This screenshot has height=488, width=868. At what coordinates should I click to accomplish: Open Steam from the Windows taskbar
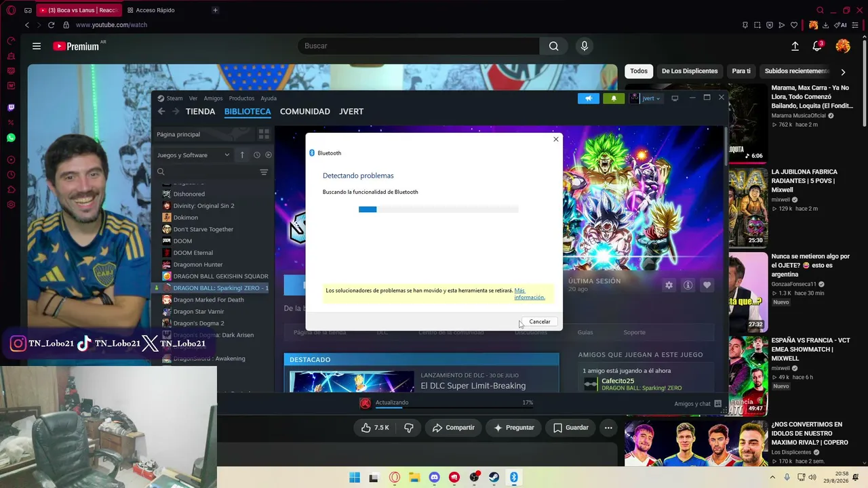(x=494, y=477)
